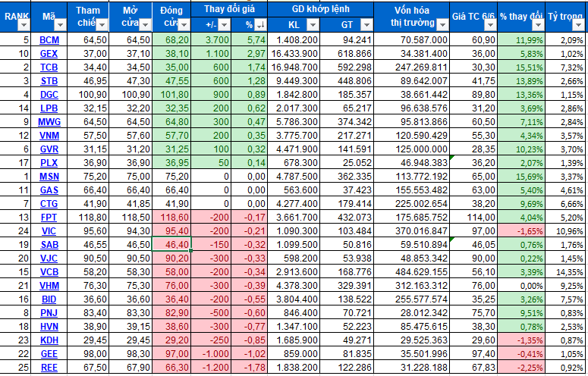
Task: Select the -1.200 price change cell
Action: tap(211, 368)
